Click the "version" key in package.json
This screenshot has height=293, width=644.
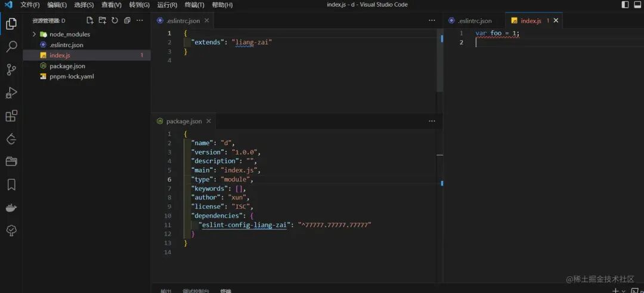[x=209, y=152]
